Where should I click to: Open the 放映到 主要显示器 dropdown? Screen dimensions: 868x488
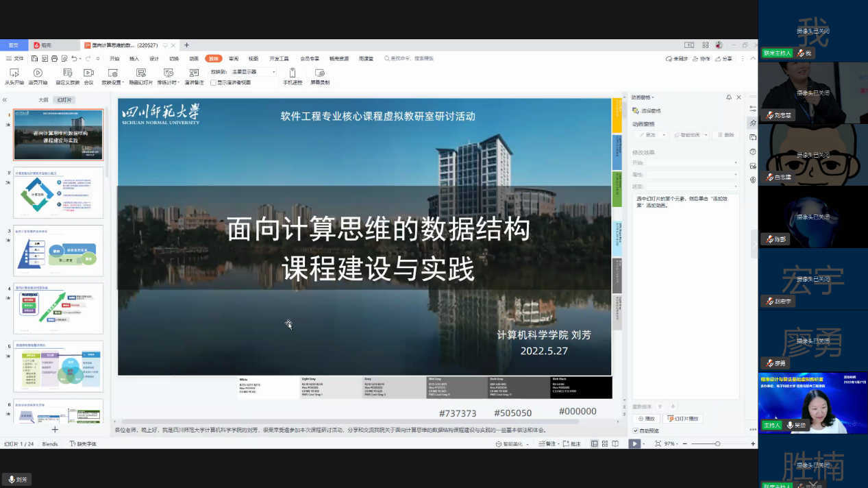coord(253,72)
